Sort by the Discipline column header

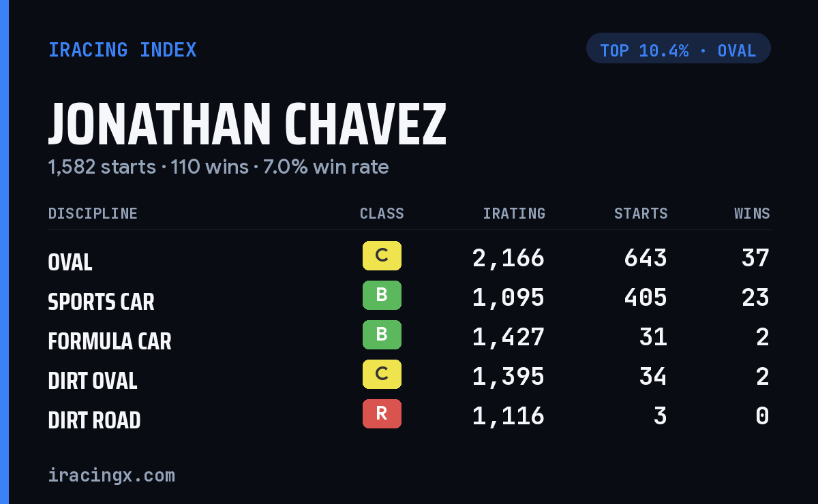93,214
